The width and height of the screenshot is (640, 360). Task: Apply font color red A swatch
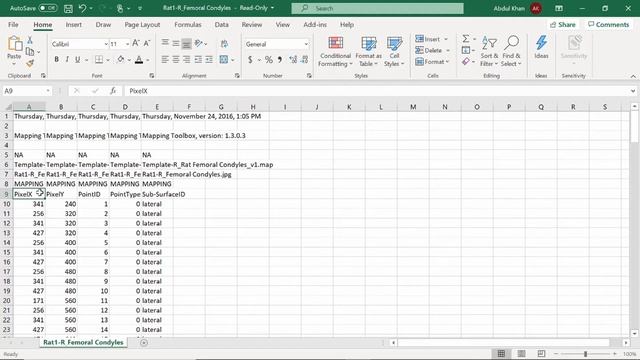139,60
